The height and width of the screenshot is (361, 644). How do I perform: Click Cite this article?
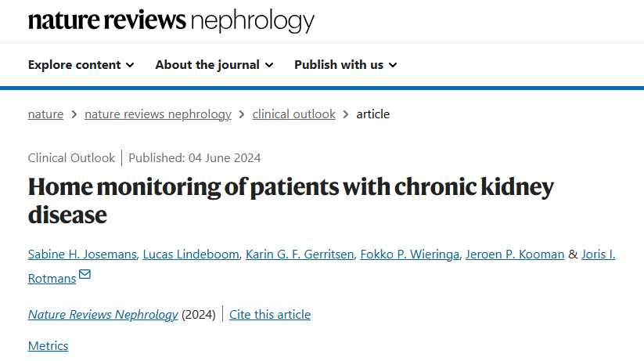coord(270,315)
